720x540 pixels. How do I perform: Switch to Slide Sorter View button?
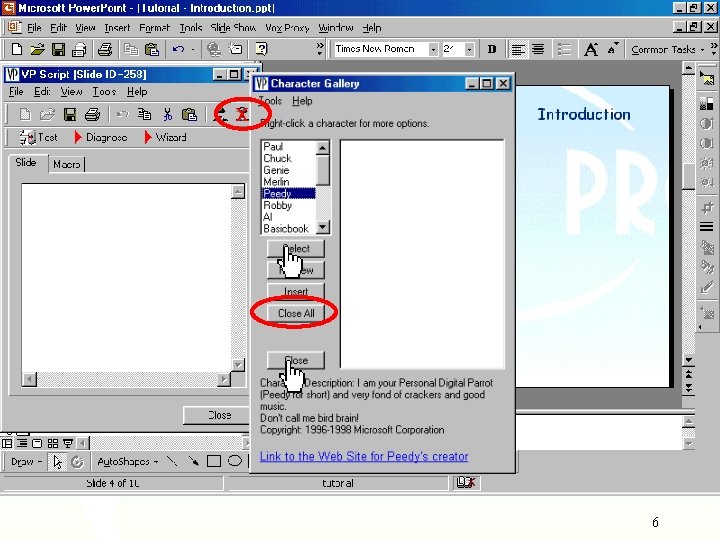(53, 444)
